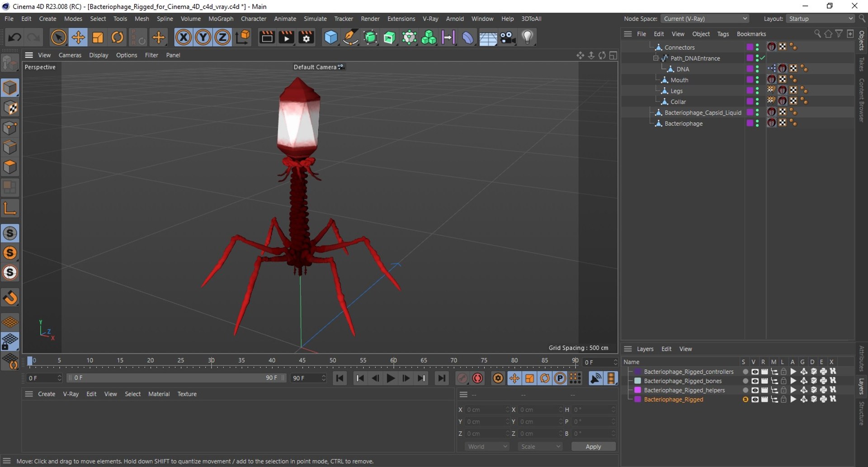The image size is (868, 467).
Task: Collapse the Path_DNAEntrance tree node
Action: (656, 58)
